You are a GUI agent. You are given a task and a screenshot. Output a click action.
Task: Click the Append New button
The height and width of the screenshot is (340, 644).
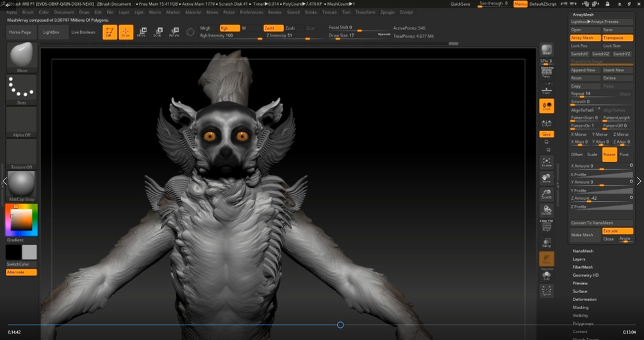pos(585,70)
